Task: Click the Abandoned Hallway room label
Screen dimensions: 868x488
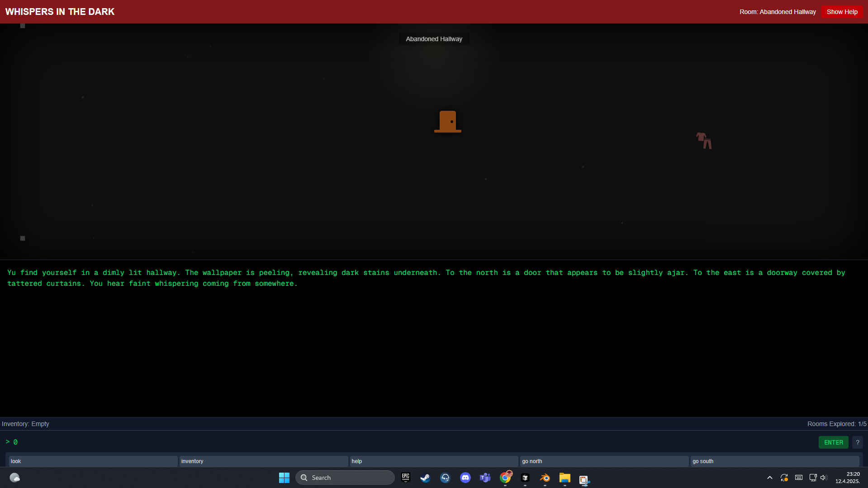Action: [x=434, y=39]
